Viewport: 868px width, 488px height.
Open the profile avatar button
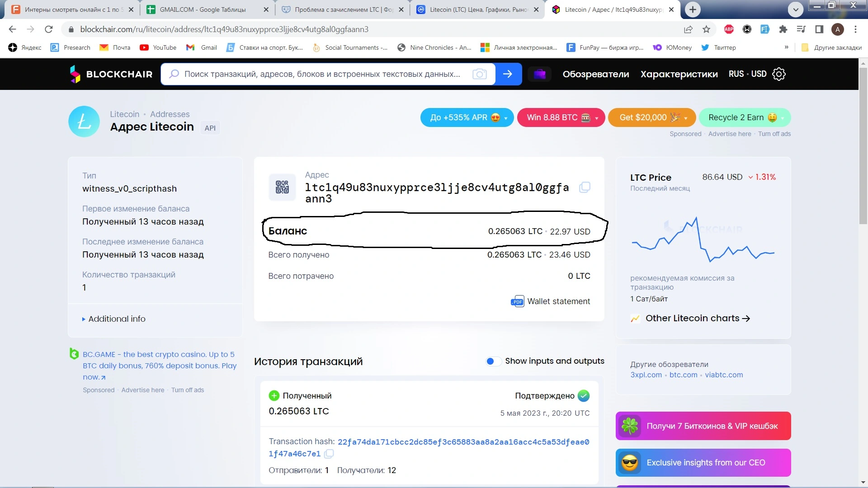pyautogui.click(x=837, y=29)
